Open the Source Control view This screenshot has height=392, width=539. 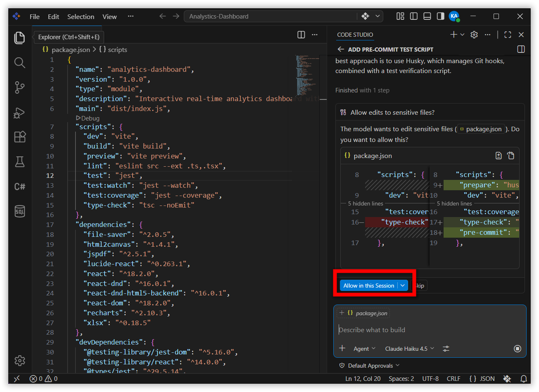(x=19, y=87)
